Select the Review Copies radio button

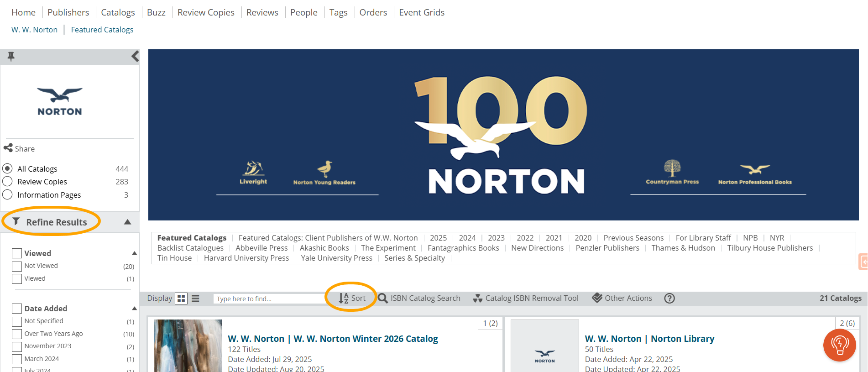pyautogui.click(x=7, y=181)
